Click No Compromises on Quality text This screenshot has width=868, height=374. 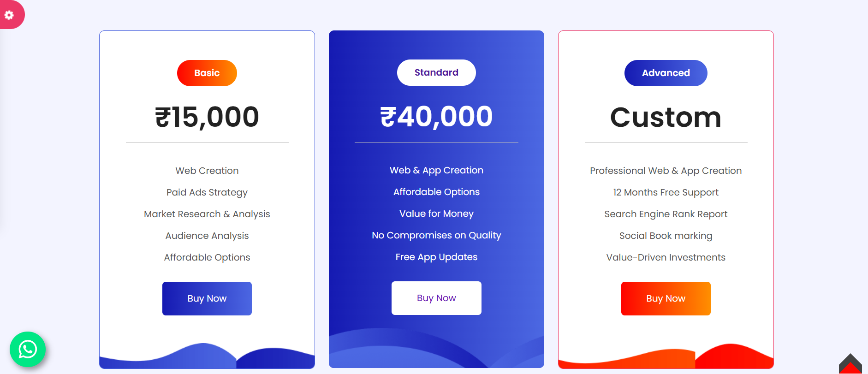[436, 235]
